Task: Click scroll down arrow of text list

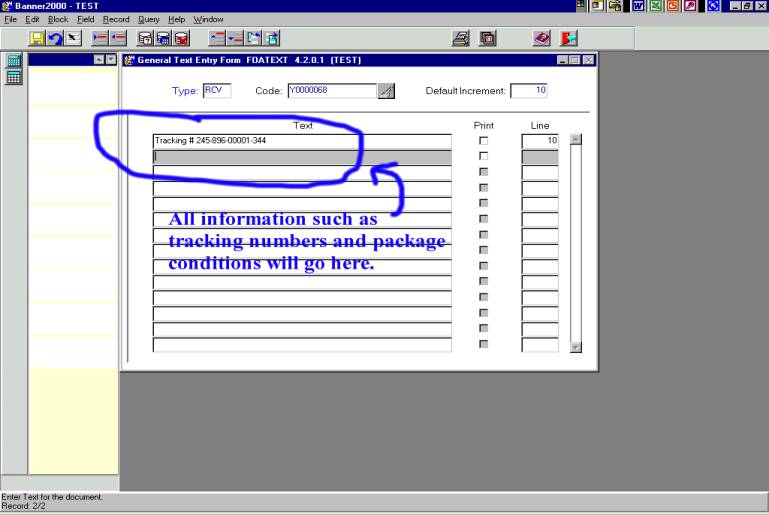Action: pyautogui.click(x=575, y=346)
